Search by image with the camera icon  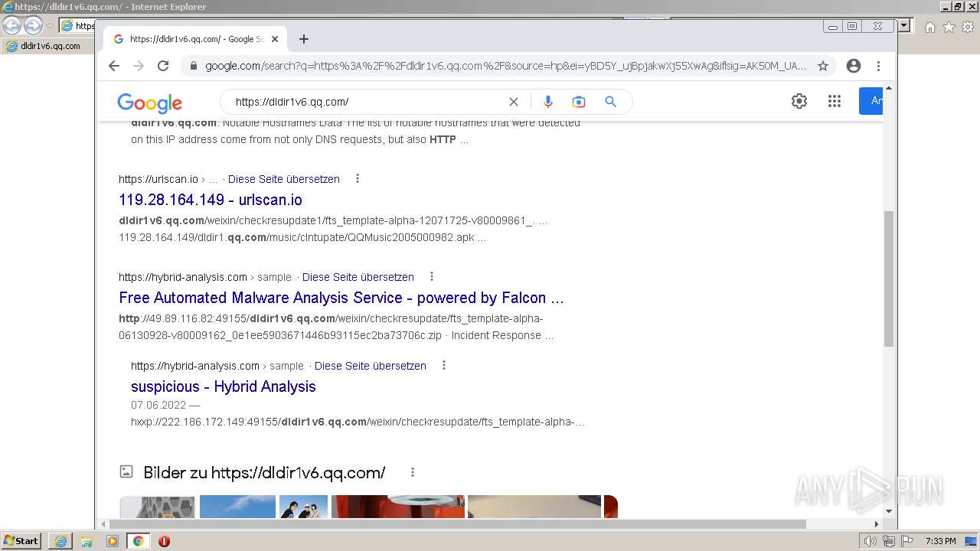pos(579,102)
